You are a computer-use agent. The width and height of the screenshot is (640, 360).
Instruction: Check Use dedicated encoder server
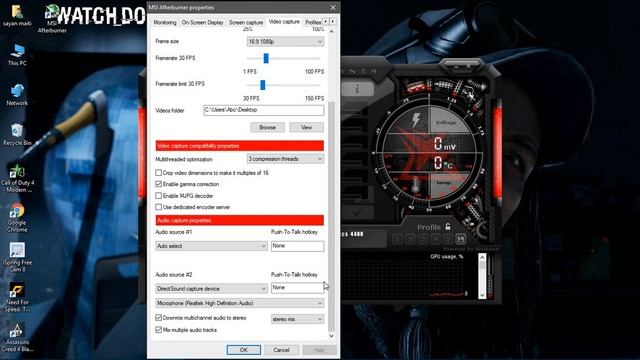pos(158,207)
